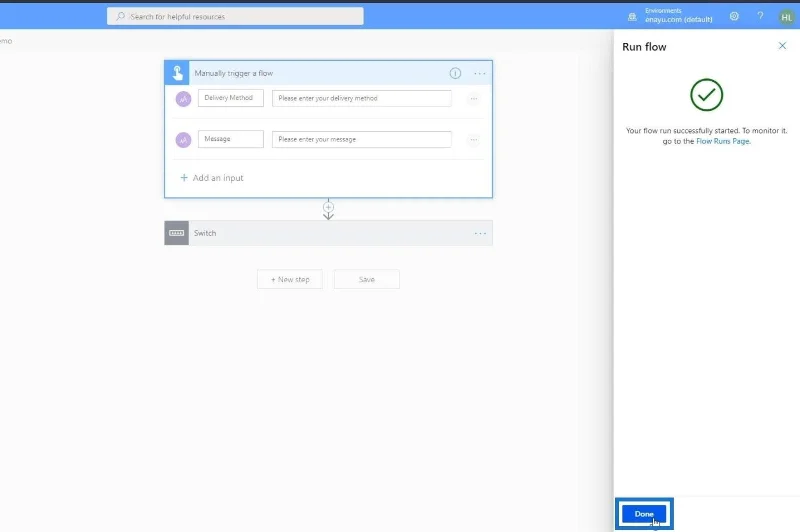Click the New step button
800x532 pixels.
[290, 280]
